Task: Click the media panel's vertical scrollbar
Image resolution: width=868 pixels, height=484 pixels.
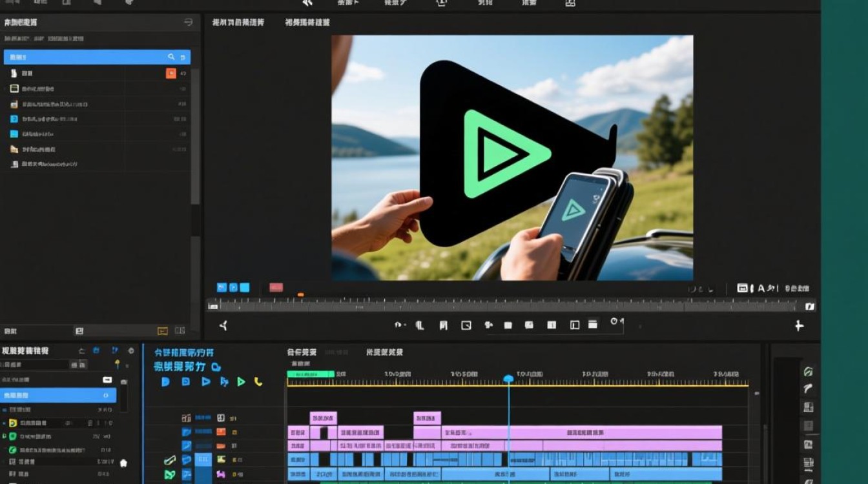Action: point(195,136)
